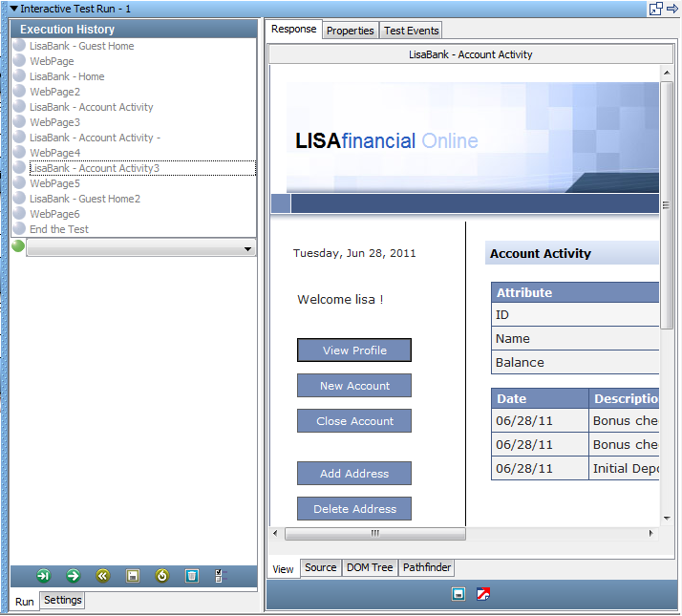Switch to the Settings tab

click(63, 600)
